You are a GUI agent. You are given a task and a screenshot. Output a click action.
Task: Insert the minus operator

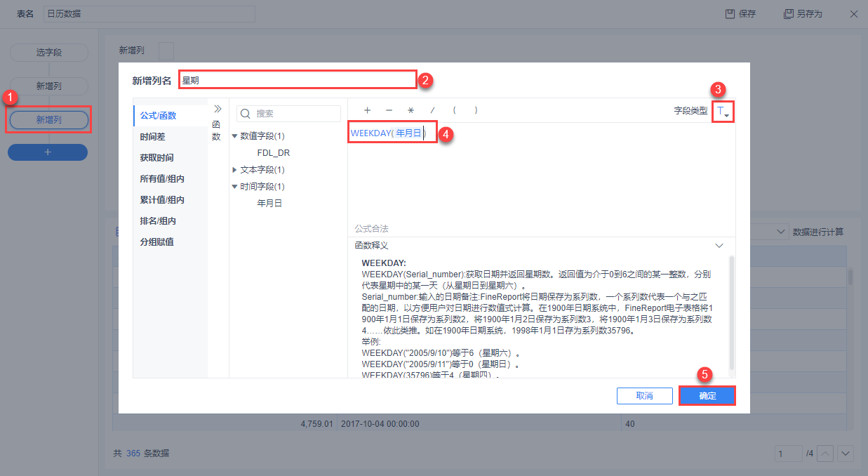coord(389,110)
